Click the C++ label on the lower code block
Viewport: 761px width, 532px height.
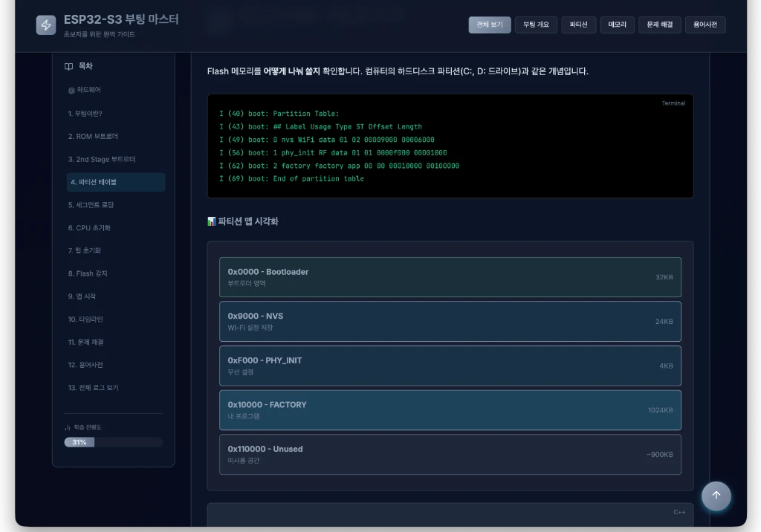[679, 512]
